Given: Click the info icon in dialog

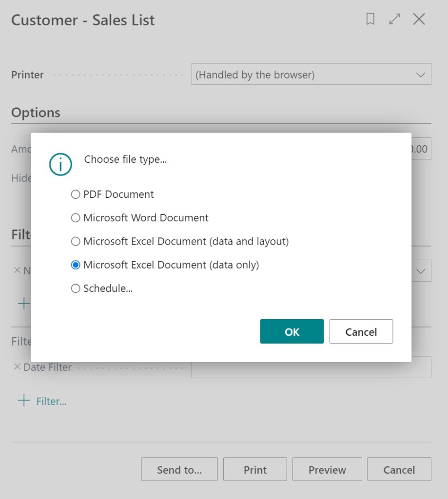Looking at the screenshot, I should pyautogui.click(x=60, y=164).
